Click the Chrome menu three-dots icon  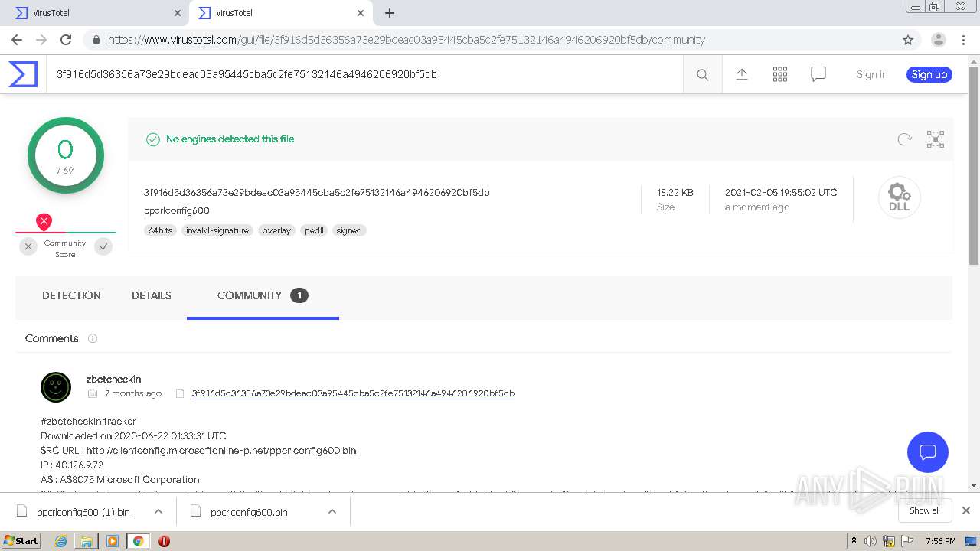click(964, 40)
